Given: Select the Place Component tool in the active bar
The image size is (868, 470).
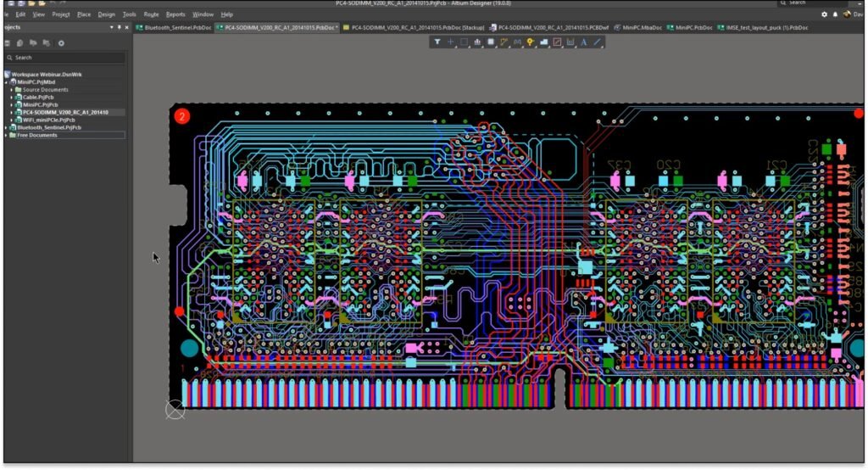Looking at the screenshot, I should point(491,42).
